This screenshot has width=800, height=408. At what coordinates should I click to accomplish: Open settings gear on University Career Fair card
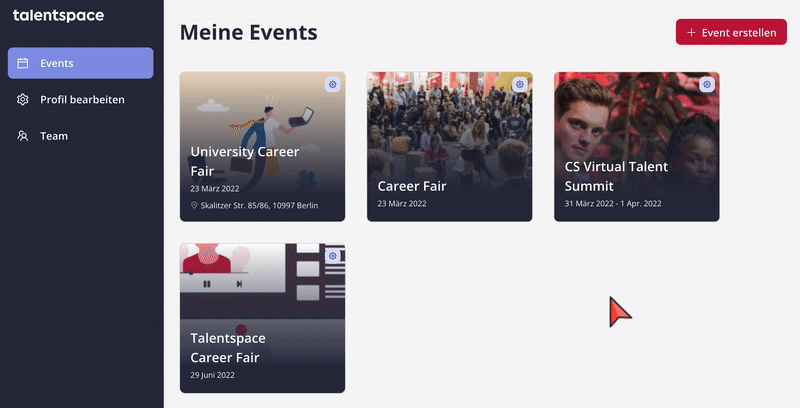(333, 84)
